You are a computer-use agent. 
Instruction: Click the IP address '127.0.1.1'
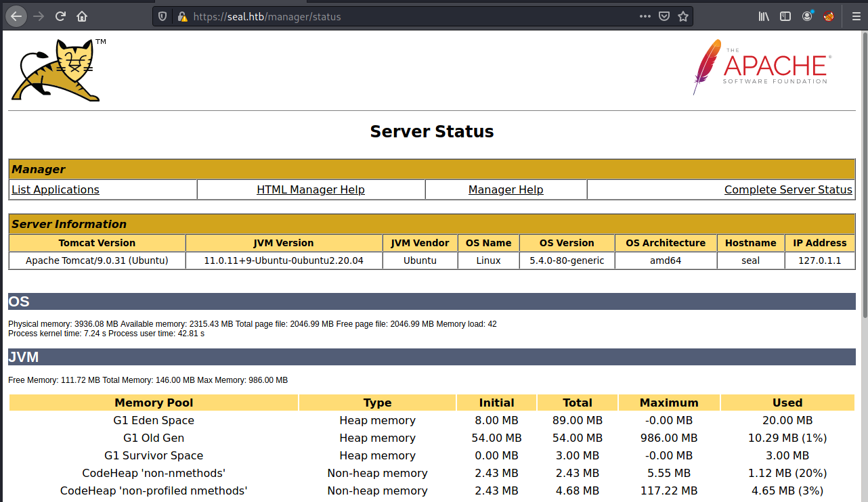tap(820, 260)
